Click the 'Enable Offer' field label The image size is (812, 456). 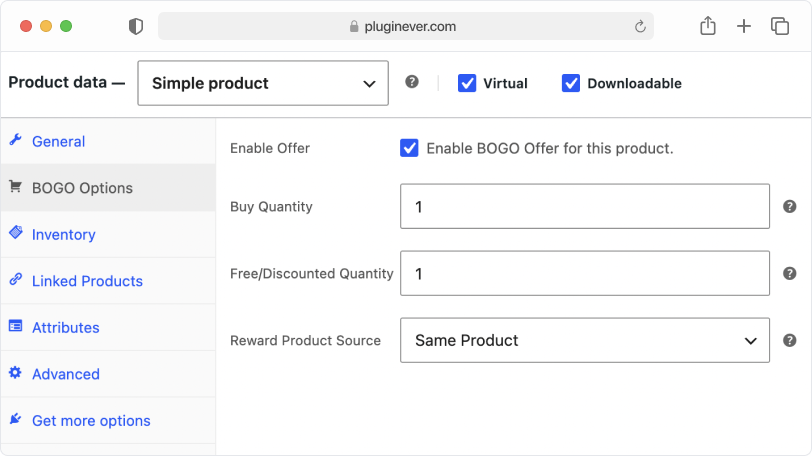[x=270, y=148]
